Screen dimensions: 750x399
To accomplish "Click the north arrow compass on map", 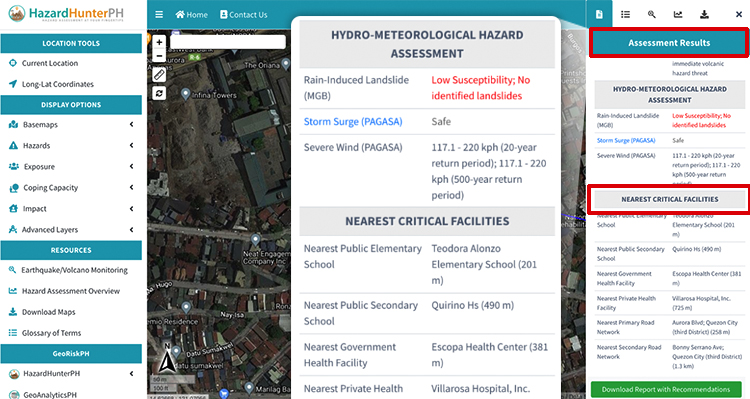I will coord(167,359).
